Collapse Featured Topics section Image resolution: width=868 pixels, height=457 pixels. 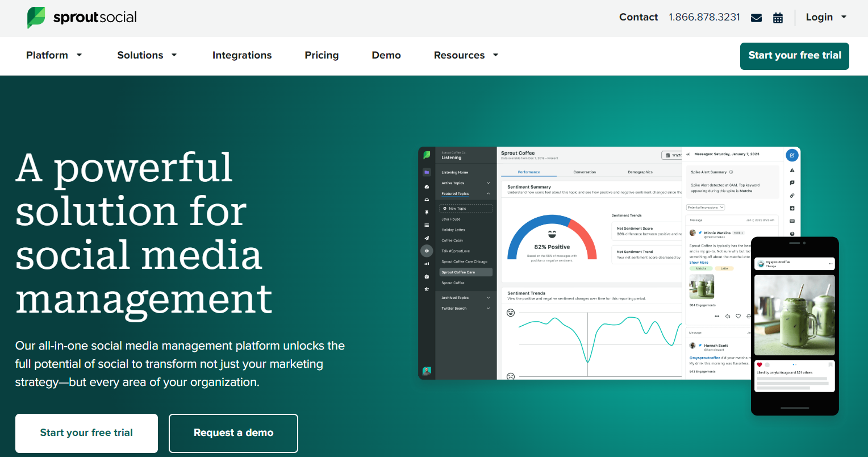click(466, 194)
